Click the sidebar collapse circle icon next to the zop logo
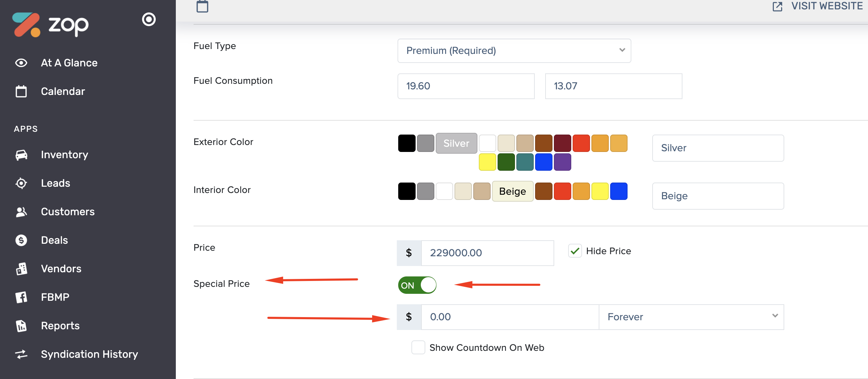The height and width of the screenshot is (379, 868). [149, 19]
